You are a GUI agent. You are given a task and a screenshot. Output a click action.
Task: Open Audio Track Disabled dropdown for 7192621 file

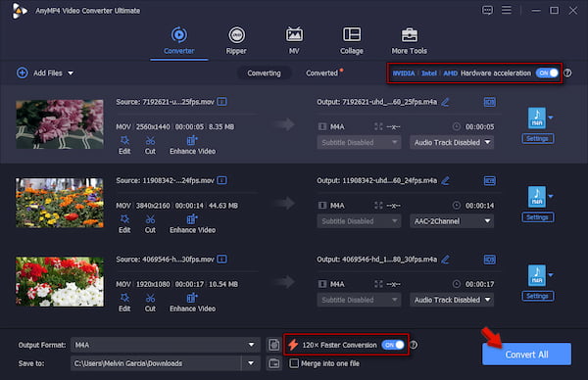(x=452, y=142)
